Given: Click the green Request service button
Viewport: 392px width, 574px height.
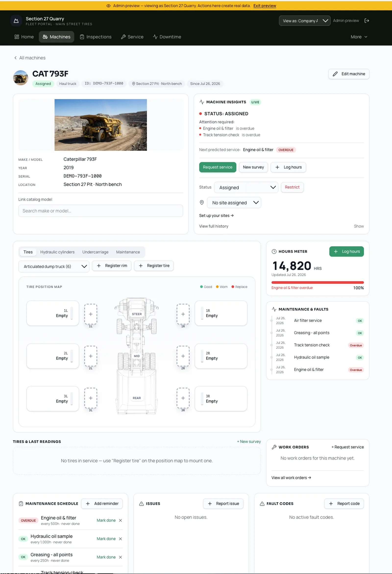Looking at the screenshot, I should (x=218, y=167).
